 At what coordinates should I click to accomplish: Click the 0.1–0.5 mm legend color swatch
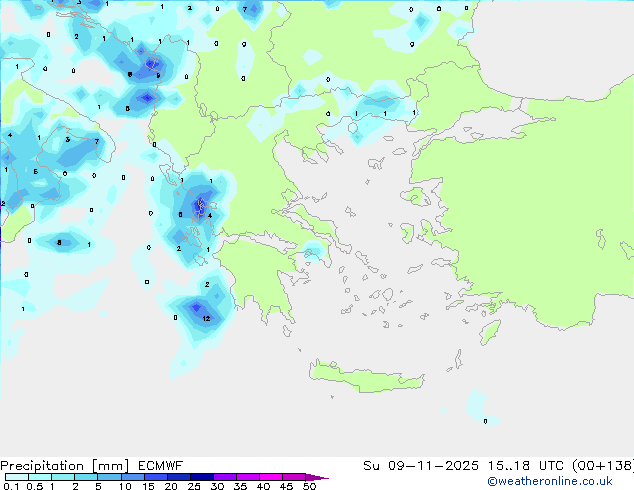[x=17, y=477]
